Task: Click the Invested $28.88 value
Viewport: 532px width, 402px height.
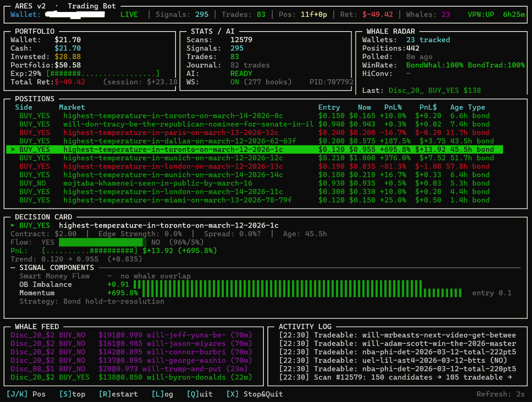Action: (x=67, y=57)
